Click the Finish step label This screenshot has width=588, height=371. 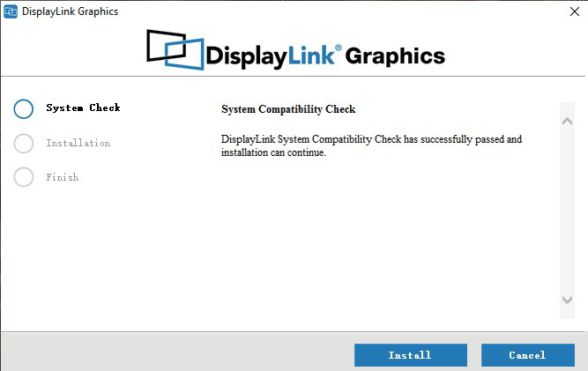point(63,177)
